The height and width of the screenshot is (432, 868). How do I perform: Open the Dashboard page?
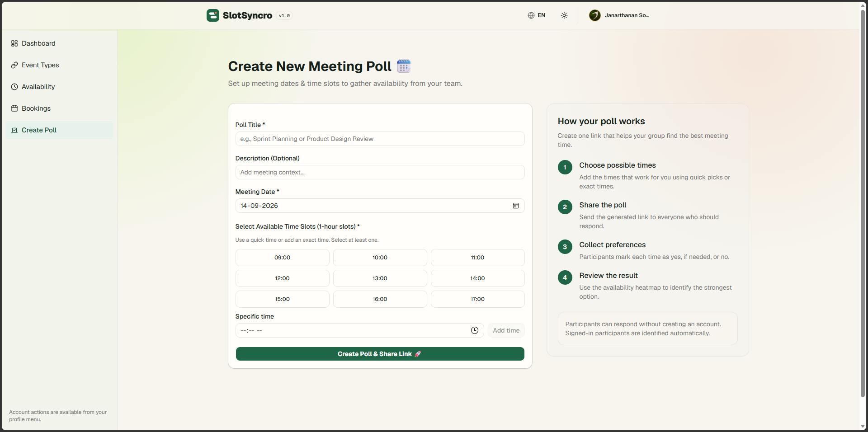tap(59, 43)
